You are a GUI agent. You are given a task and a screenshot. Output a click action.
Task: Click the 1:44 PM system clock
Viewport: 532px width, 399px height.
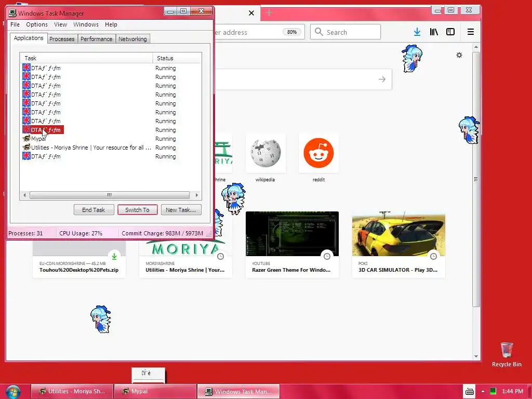512,391
